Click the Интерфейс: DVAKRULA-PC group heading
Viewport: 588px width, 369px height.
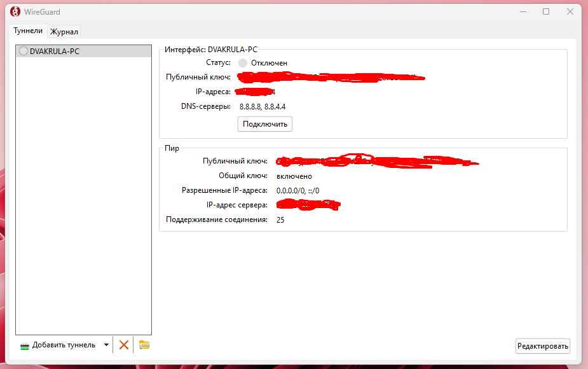(x=211, y=49)
